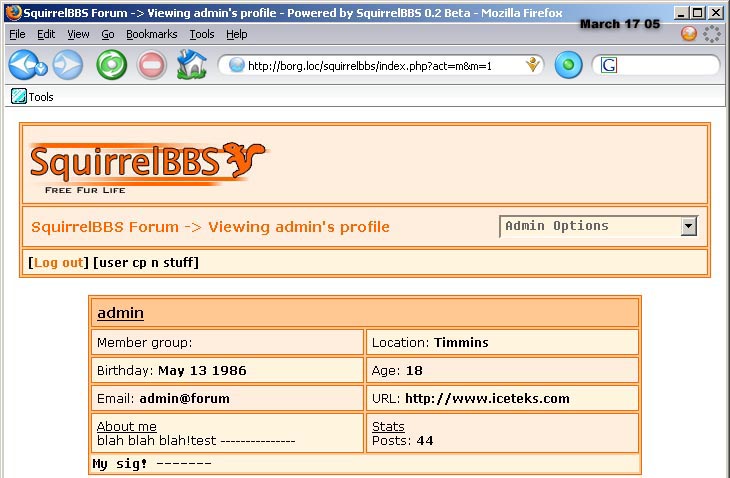Image resolution: width=730 pixels, height=478 pixels.
Task: Minimize the Firefox window
Action: [x=681, y=13]
